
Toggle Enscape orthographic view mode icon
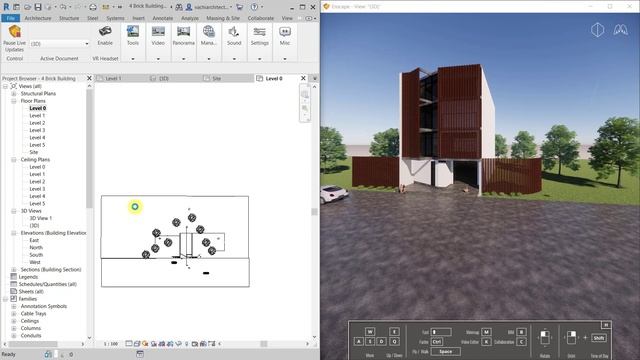[x=597, y=30]
